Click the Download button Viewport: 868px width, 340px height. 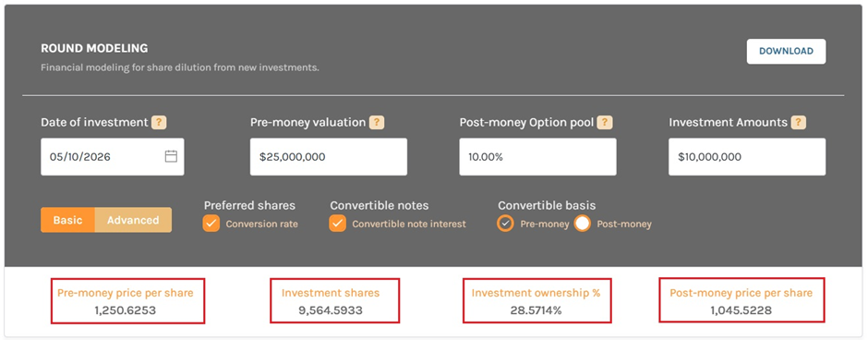tap(786, 52)
